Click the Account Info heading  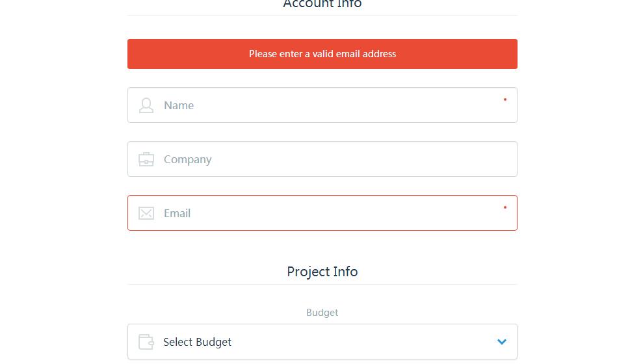pos(322,5)
